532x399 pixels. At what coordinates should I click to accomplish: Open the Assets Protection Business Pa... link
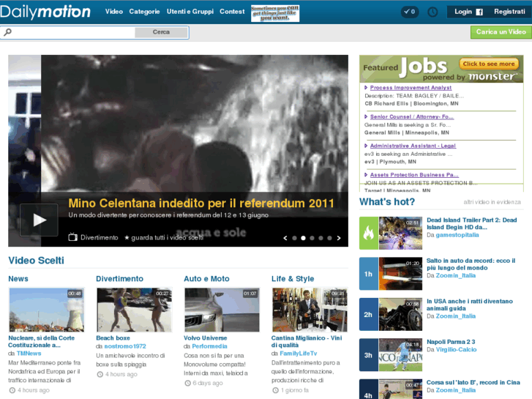pyautogui.click(x=414, y=175)
